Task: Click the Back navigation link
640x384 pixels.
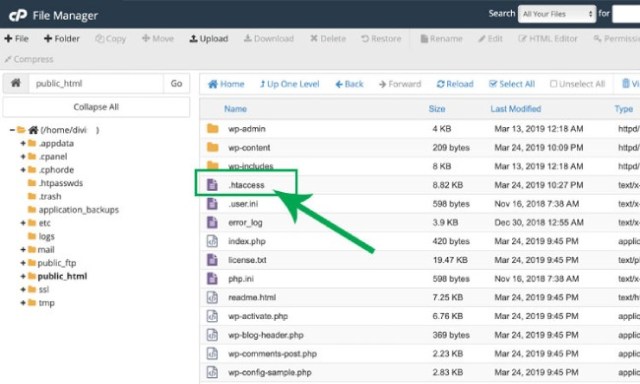Action: click(x=349, y=84)
